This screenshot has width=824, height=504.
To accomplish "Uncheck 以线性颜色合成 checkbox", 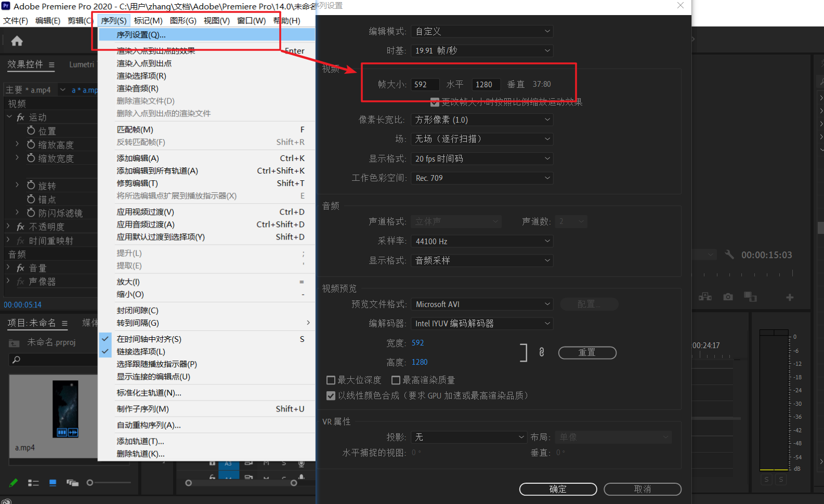I will point(331,396).
